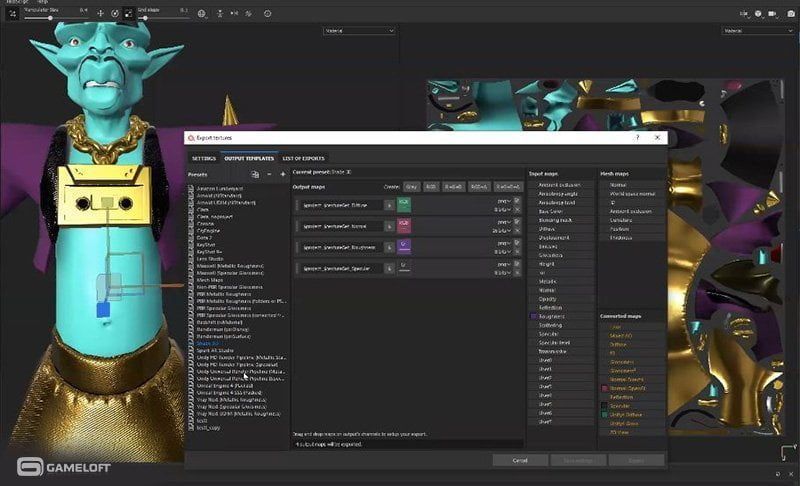
Task: Click the small button beside the Diffuse output name
Action: point(389,205)
